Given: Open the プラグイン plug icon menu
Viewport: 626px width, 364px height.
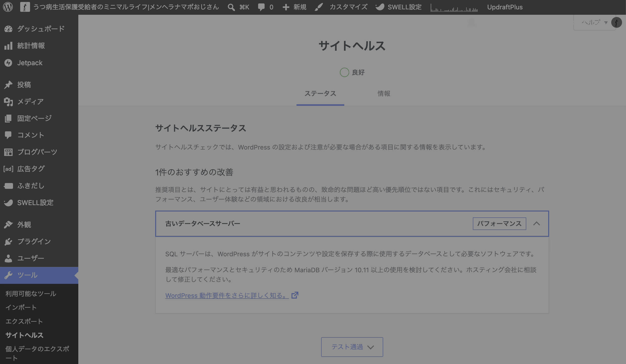Looking at the screenshot, I should tap(8, 242).
